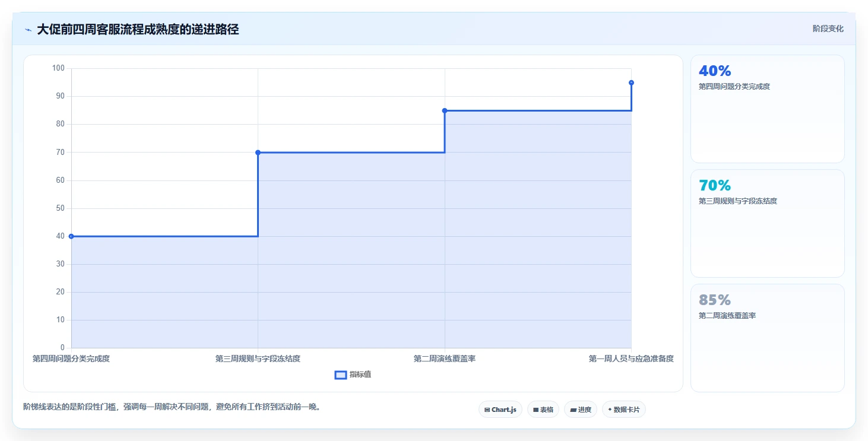Screen dimensions: 868x441
Task: Select the 进度 tag pill
Action: (x=581, y=410)
